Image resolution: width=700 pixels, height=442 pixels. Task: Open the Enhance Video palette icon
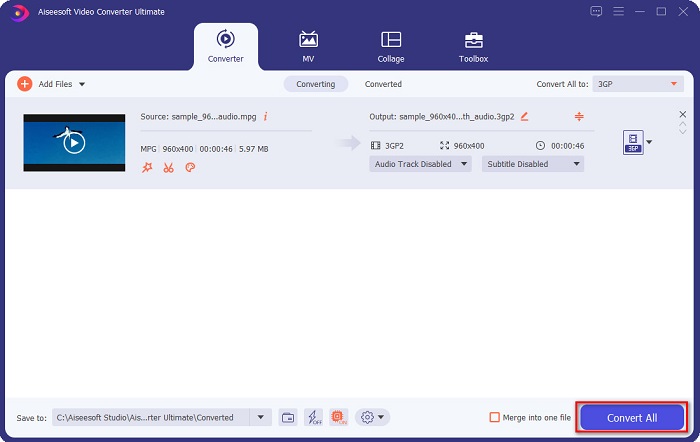190,167
